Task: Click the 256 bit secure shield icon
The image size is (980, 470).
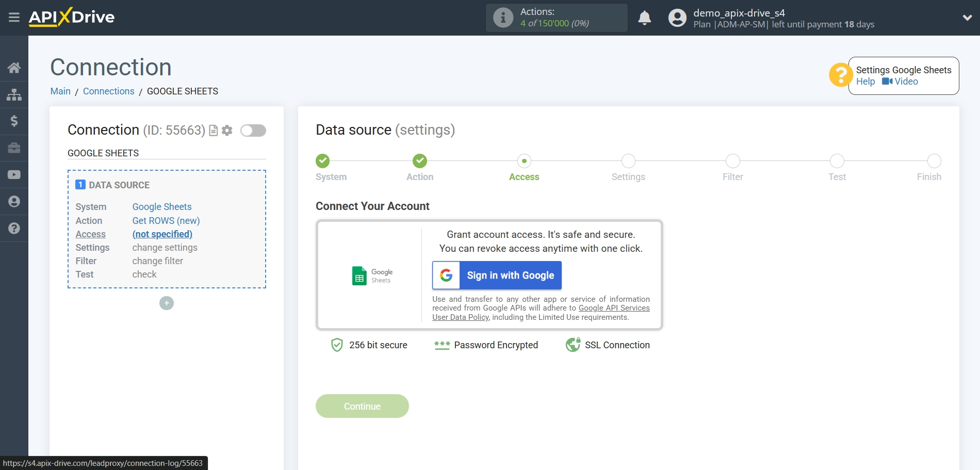Action: (337, 345)
